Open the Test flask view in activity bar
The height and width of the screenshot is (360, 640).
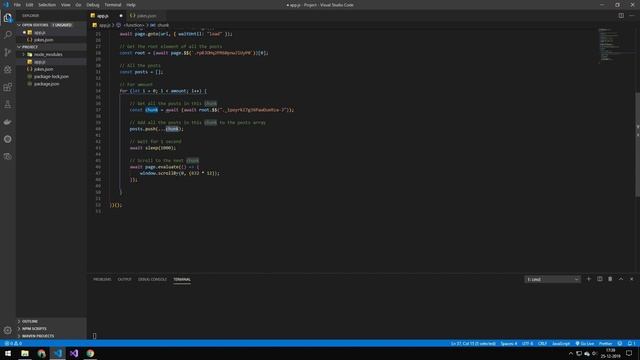[x=8, y=104]
